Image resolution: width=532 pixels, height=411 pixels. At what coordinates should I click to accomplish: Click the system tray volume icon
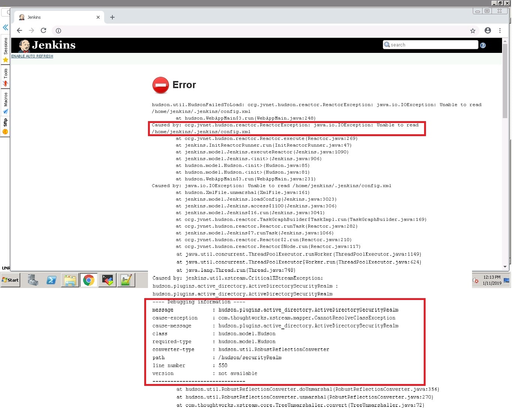[475, 280]
